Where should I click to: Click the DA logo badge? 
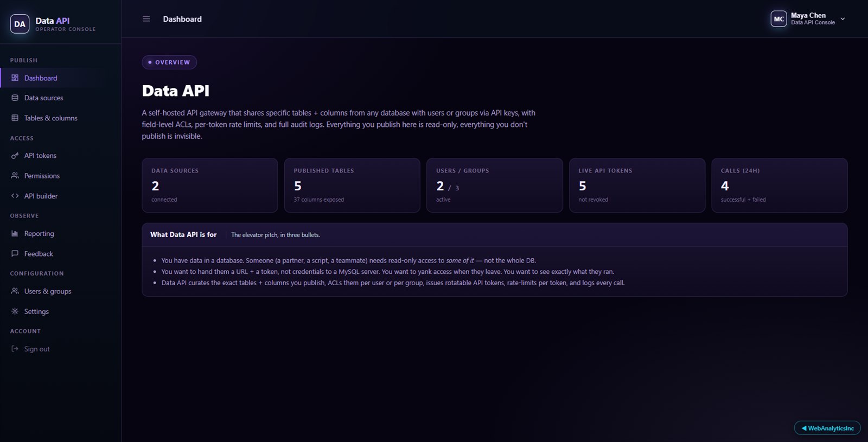20,24
